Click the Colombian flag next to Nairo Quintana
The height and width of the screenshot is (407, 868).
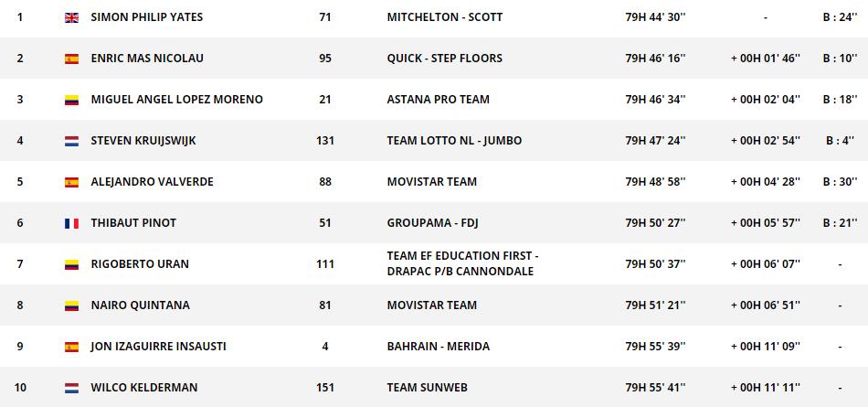tap(71, 305)
